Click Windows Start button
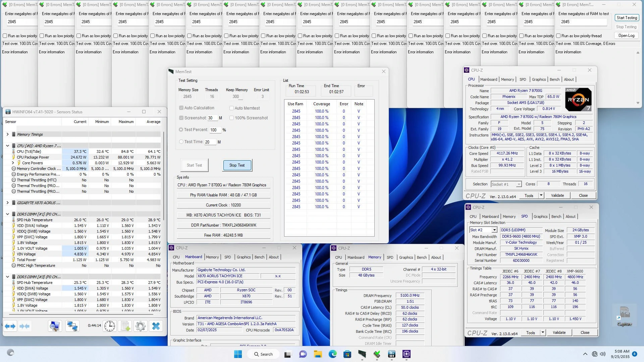The width and height of the screenshot is (644, 362). tap(238, 354)
